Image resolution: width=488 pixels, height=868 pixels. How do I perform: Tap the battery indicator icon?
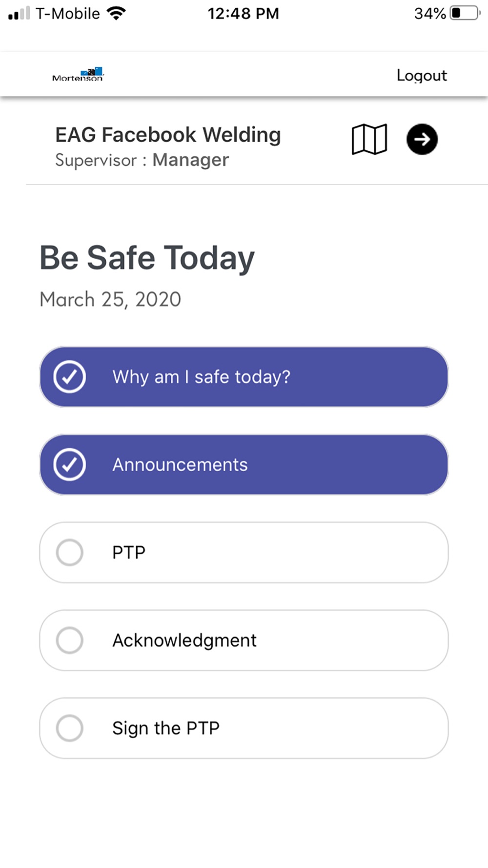pyautogui.click(x=465, y=13)
